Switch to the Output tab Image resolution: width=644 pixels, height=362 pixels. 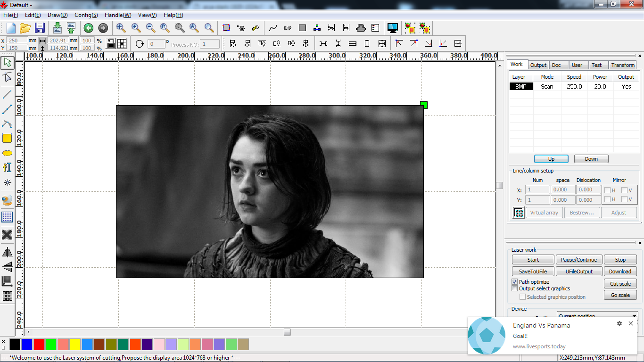tap(538, 65)
